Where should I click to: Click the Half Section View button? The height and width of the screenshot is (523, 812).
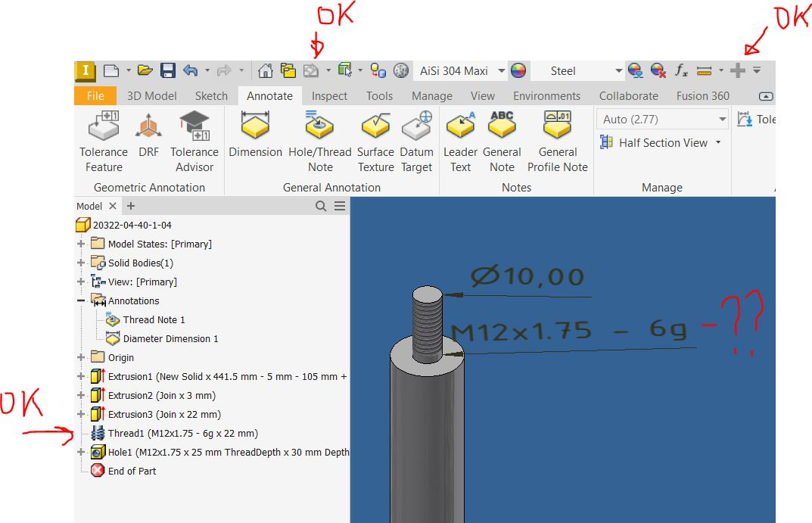(655, 142)
